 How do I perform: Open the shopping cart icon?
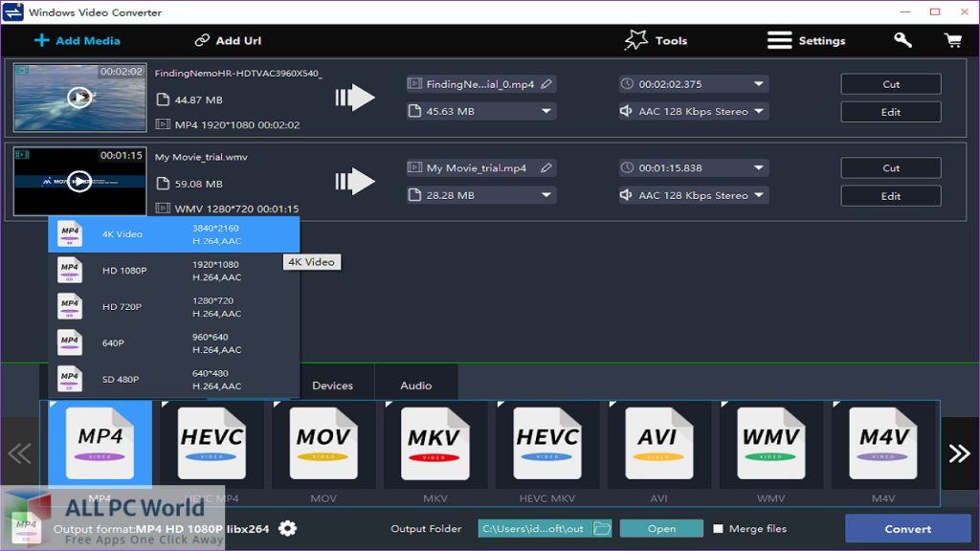[x=952, y=40]
